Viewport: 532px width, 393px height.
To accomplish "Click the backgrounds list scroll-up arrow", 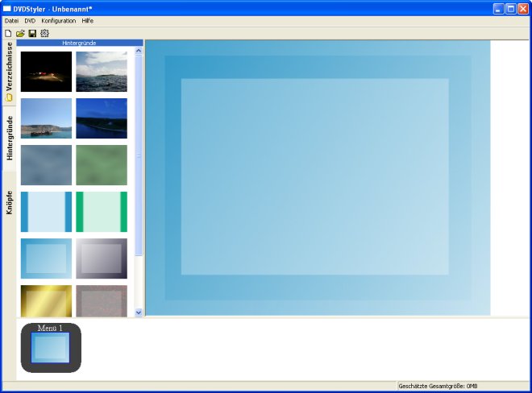I will pyautogui.click(x=139, y=51).
